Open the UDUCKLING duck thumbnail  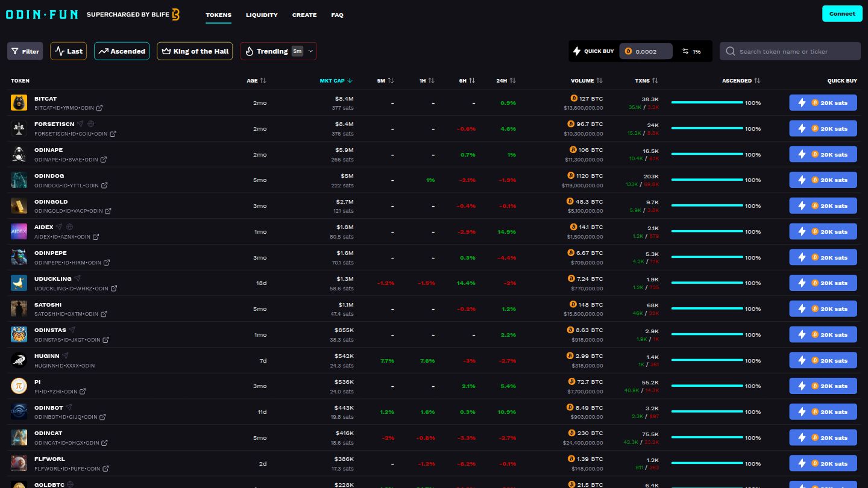pyautogui.click(x=19, y=283)
